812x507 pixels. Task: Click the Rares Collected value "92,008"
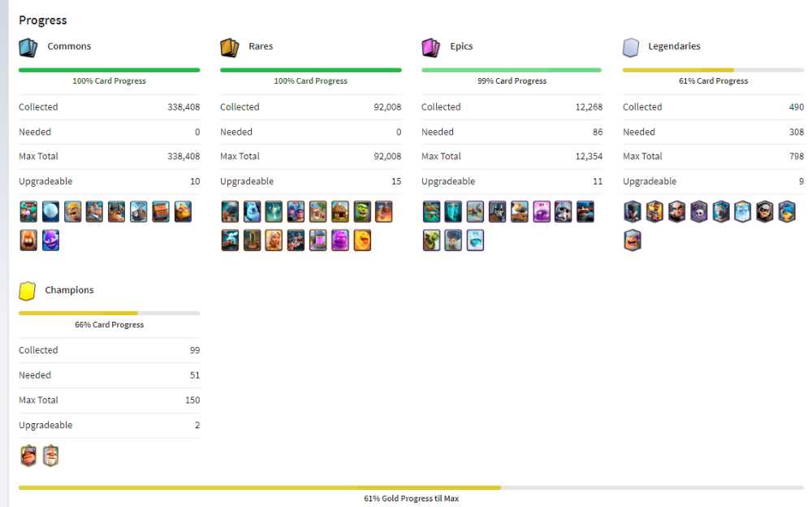387,106
